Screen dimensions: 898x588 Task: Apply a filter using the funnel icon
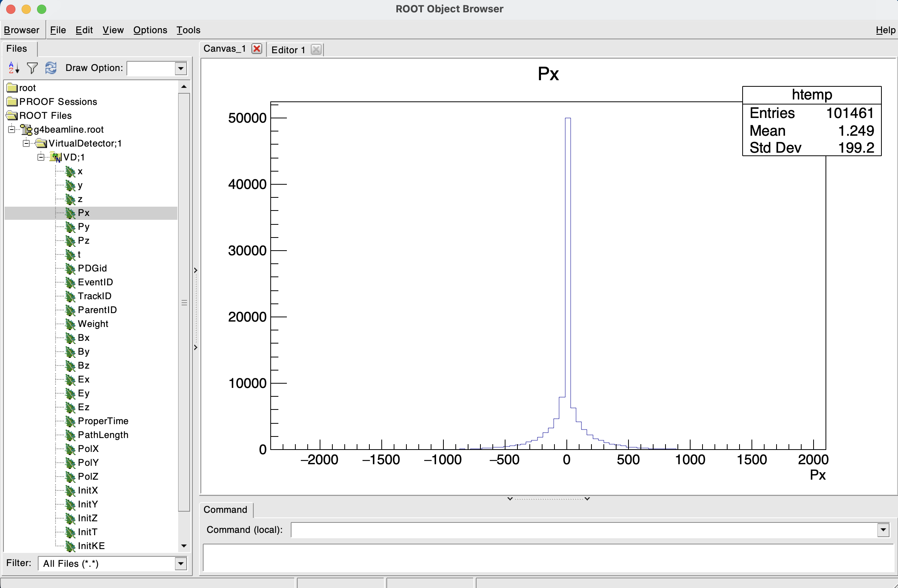coord(32,68)
